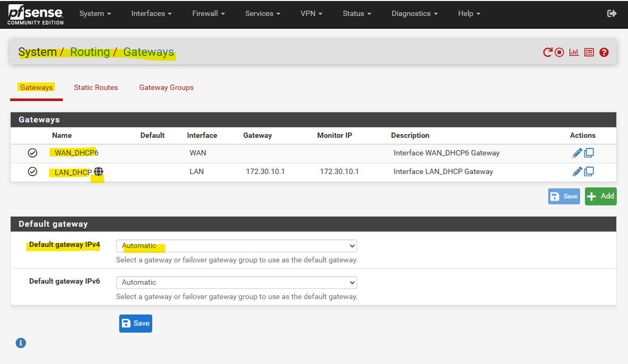Click the Routing breadcrumb link
628x364 pixels.
90,52
